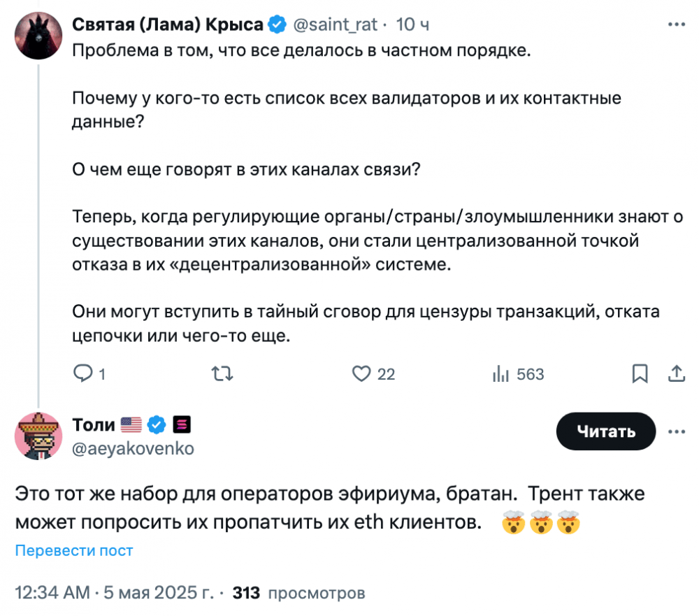Share the saint_rat post

coord(676,373)
